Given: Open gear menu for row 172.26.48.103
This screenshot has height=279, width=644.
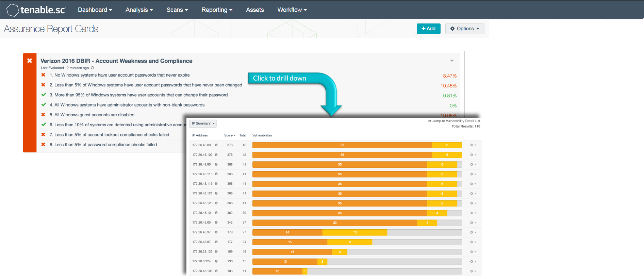Looking at the screenshot, I should 473,271.
